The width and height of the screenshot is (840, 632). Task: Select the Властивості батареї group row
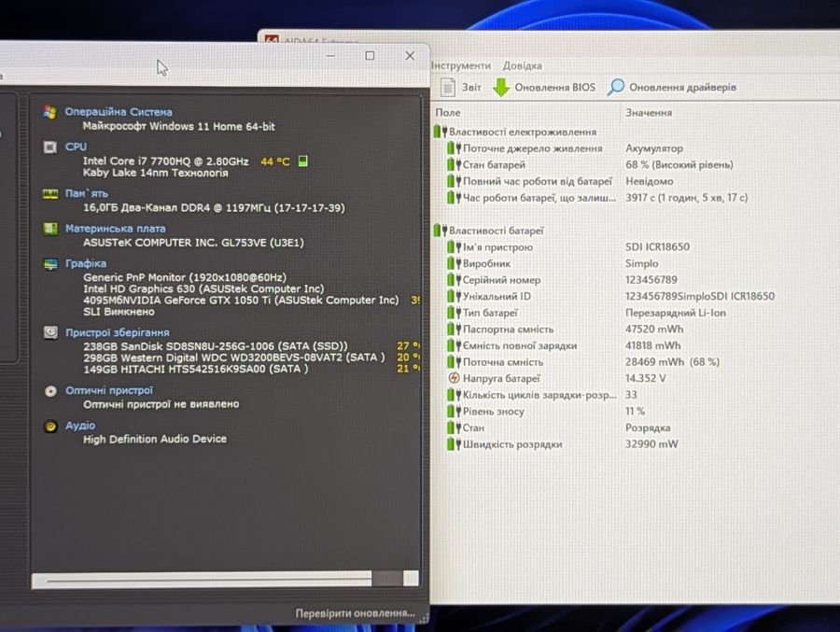click(488, 231)
